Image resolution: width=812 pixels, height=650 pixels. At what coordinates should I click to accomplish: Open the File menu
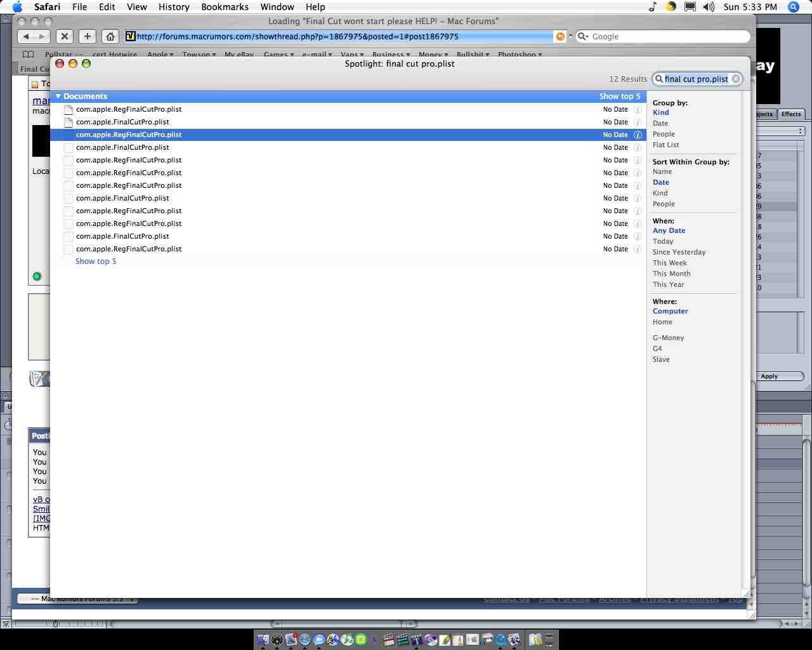79,7
